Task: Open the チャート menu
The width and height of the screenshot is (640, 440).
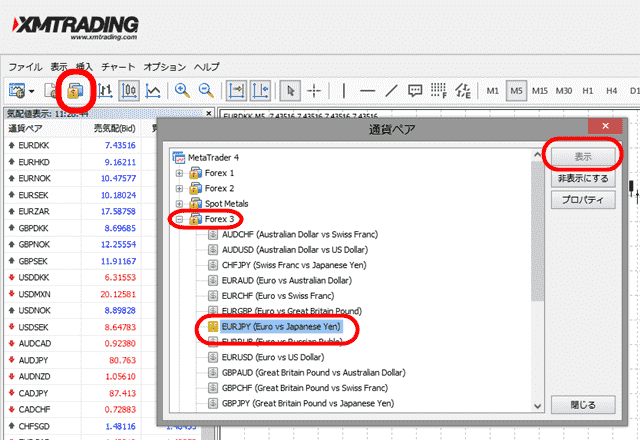Action: tap(118, 67)
